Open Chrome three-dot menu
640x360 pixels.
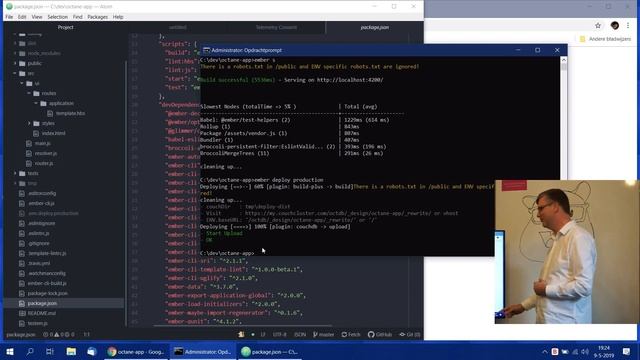(628, 26)
